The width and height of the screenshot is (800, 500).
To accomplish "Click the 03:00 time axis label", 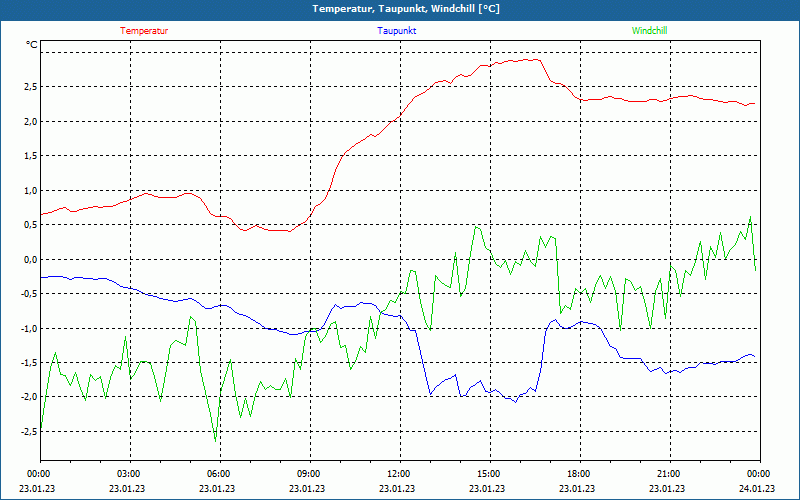I will (128, 473).
